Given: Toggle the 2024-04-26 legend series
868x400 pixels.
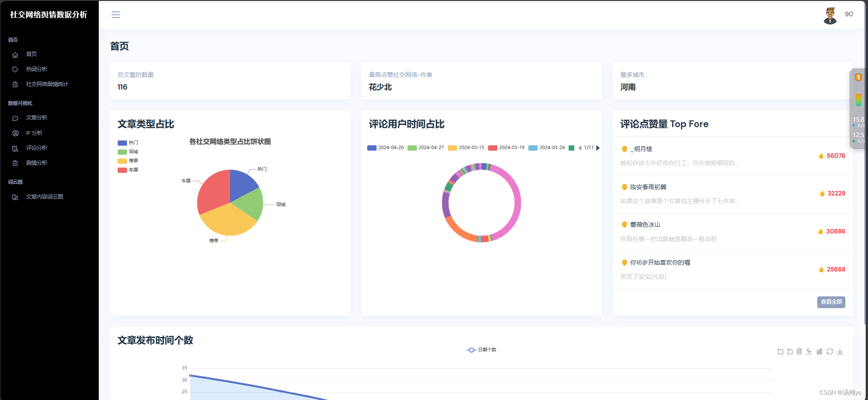Looking at the screenshot, I should pos(386,148).
